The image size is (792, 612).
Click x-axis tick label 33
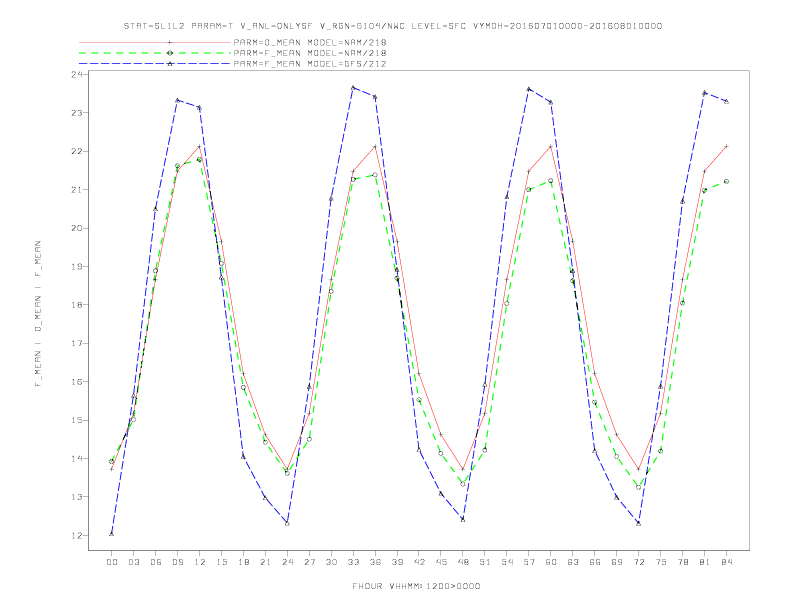click(353, 562)
